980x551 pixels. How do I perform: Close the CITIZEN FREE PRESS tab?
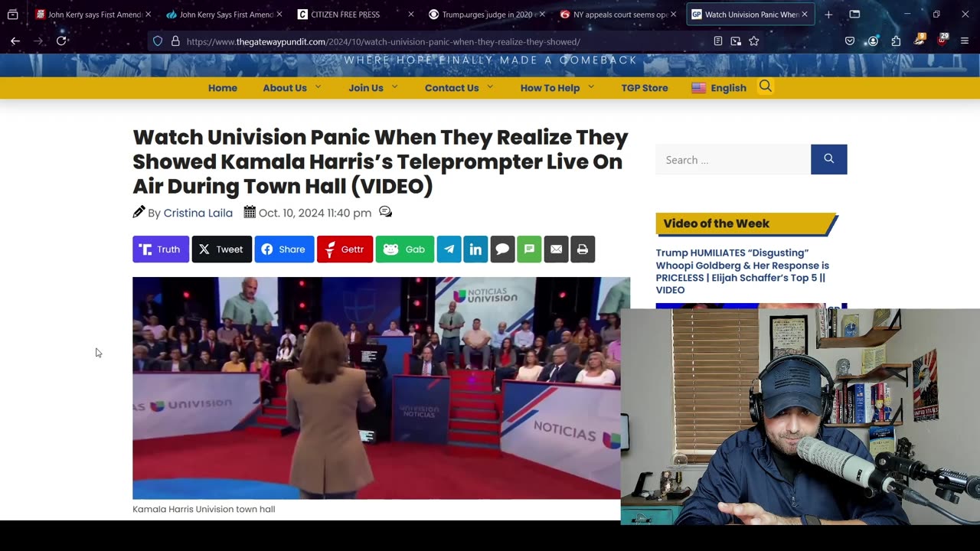(411, 14)
